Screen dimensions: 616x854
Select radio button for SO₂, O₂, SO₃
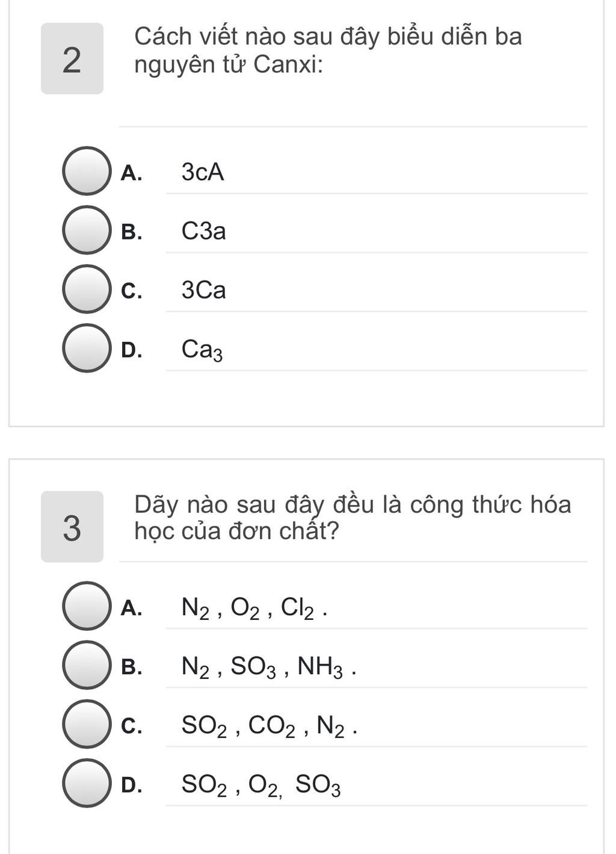point(87,783)
